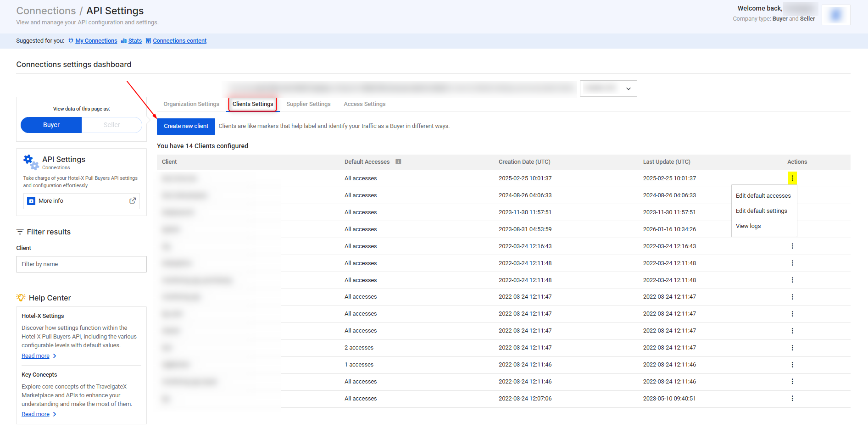This screenshot has width=868, height=428.
Task: Click the Connections content book icon
Action: tap(148, 40)
